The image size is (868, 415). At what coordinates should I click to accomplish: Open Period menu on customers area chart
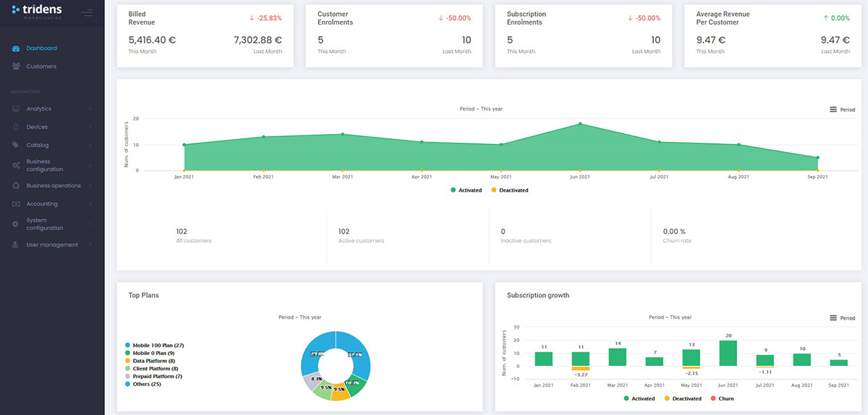point(842,110)
